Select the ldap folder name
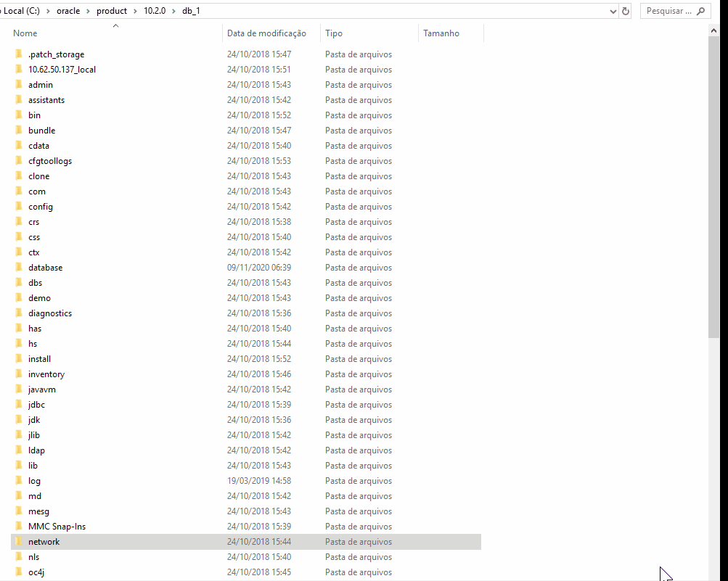This screenshot has width=728, height=581. tap(37, 450)
